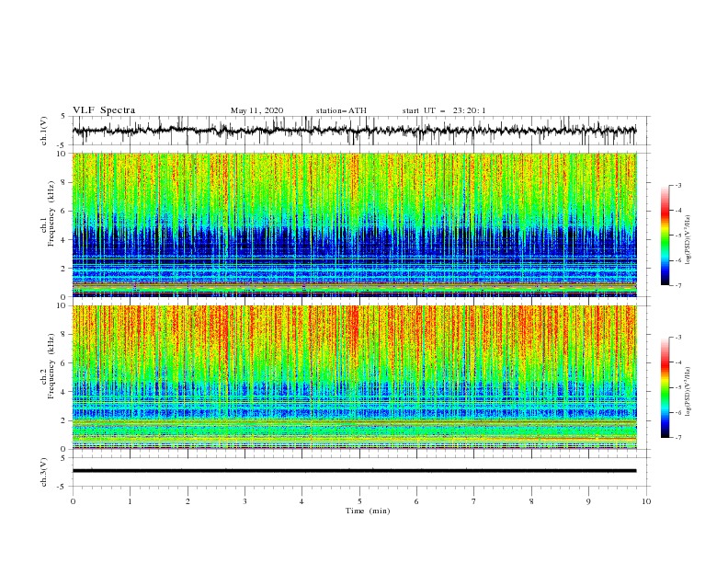Click the date text "May 11, 2020"
The image size is (728, 563).
pos(256,110)
